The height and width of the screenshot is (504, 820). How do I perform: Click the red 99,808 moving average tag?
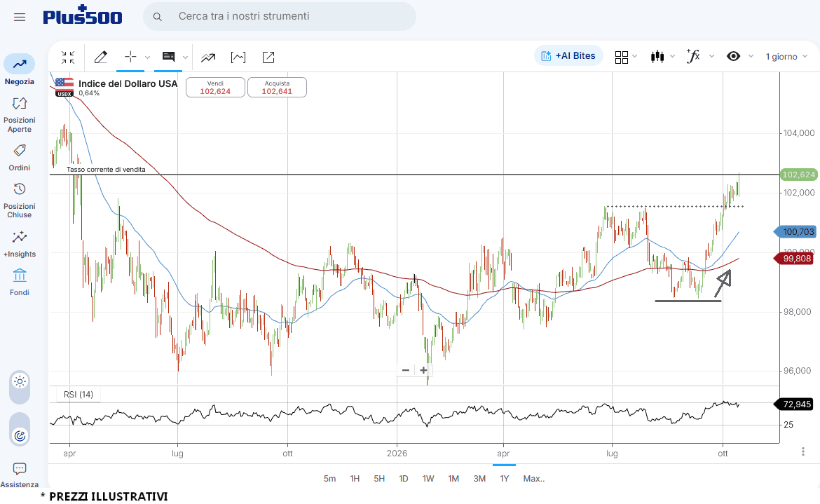(794, 258)
